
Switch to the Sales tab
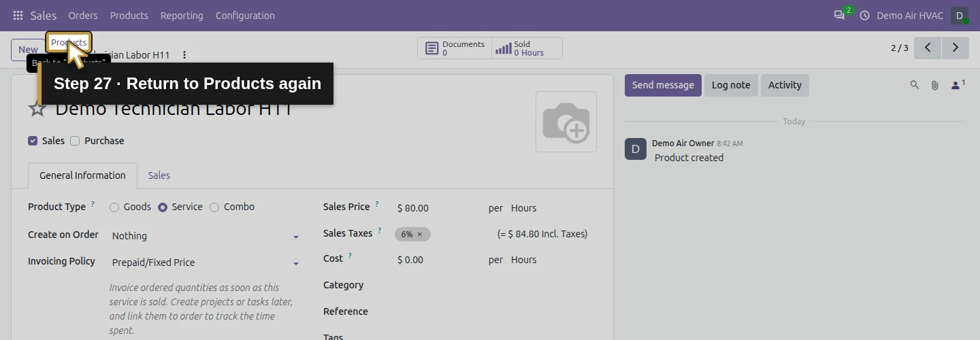point(159,175)
